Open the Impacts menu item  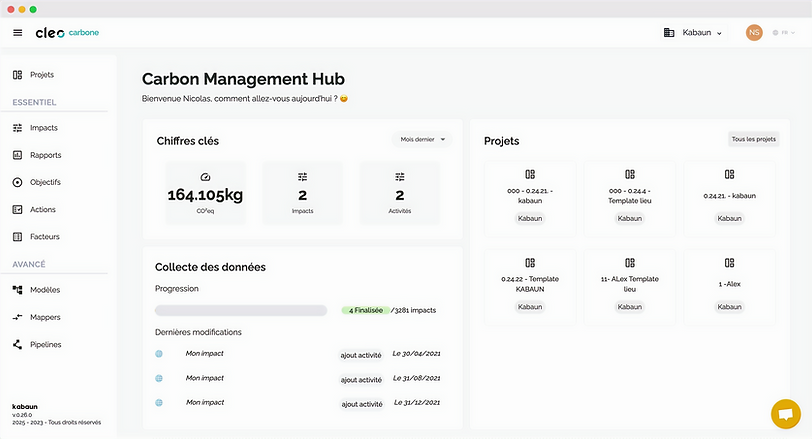point(44,128)
